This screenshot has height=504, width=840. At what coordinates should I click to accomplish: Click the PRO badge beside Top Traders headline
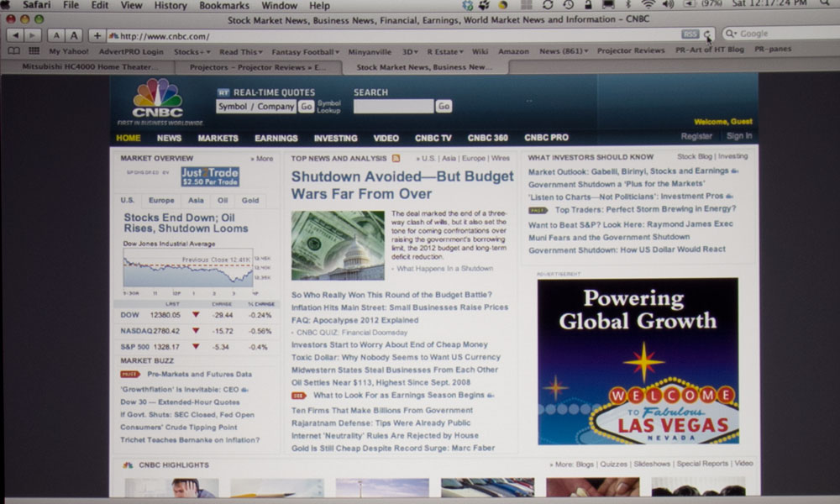[x=538, y=210]
